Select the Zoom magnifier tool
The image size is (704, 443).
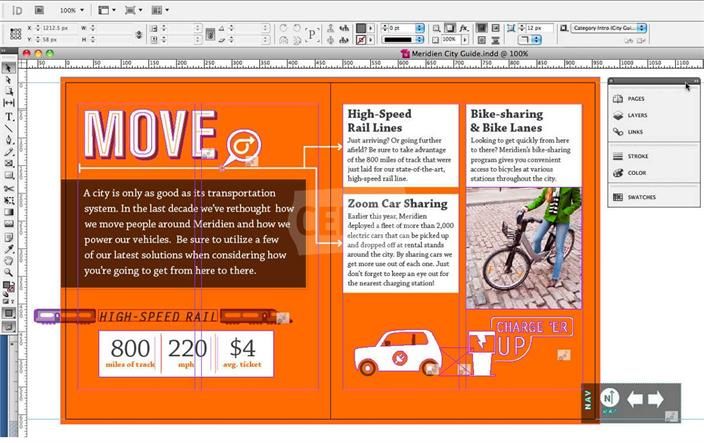(9, 271)
